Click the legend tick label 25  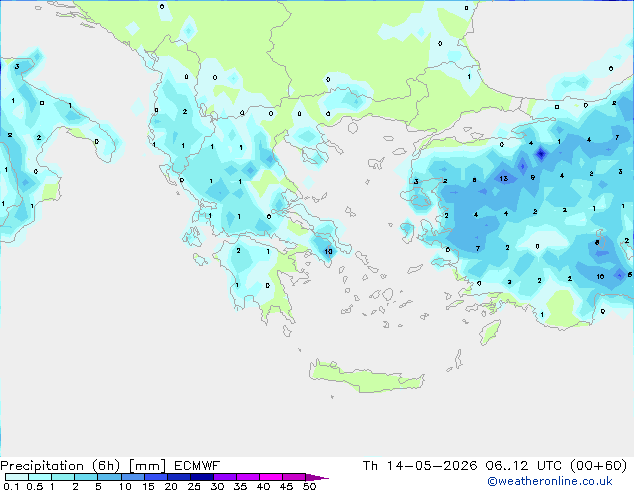(194, 486)
